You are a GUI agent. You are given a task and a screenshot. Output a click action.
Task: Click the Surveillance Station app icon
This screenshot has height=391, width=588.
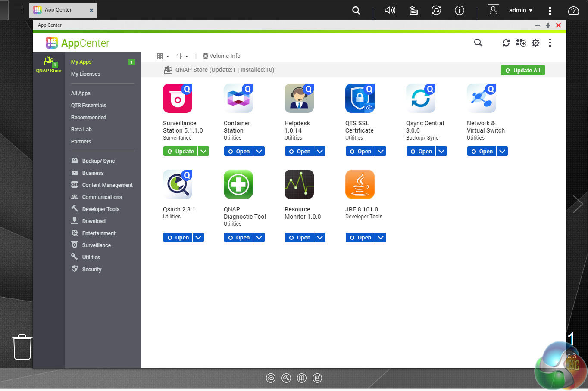178,98
